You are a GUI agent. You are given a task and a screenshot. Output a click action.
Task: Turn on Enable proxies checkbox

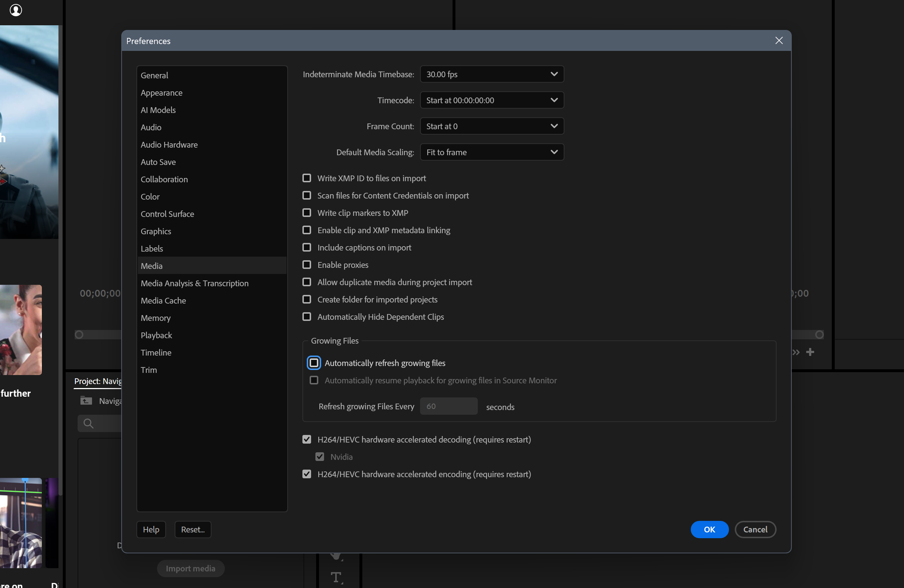click(x=306, y=265)
